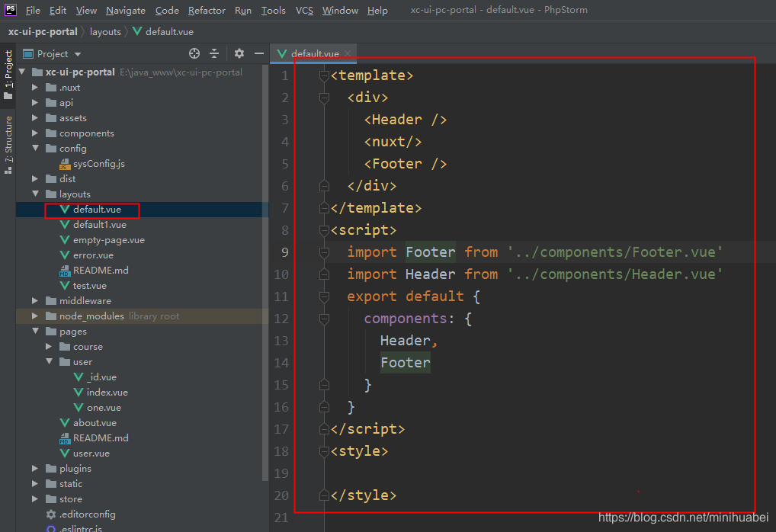
Task: Open the Structure tool window sidebar tab
Action: point(8,144)
